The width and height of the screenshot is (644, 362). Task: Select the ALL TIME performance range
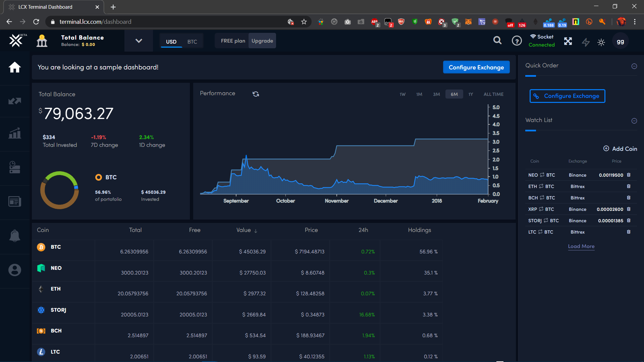tap(493, 94)
